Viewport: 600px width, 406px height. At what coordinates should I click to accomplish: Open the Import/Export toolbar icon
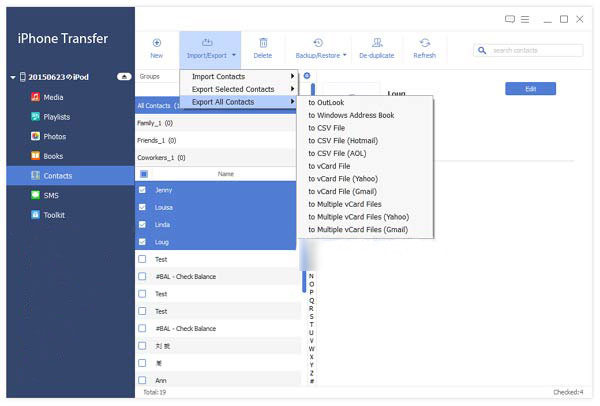(x=207, y=42)
